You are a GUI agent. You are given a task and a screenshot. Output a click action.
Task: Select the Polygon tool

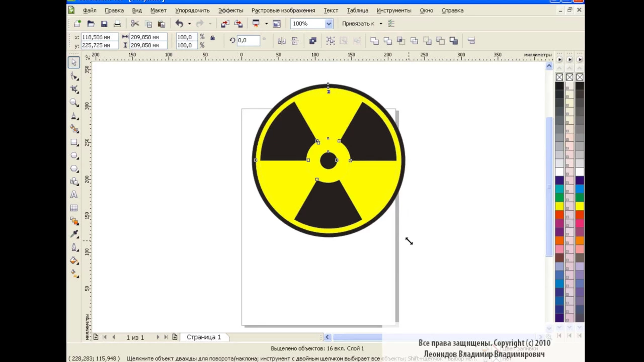click(74, 168)
